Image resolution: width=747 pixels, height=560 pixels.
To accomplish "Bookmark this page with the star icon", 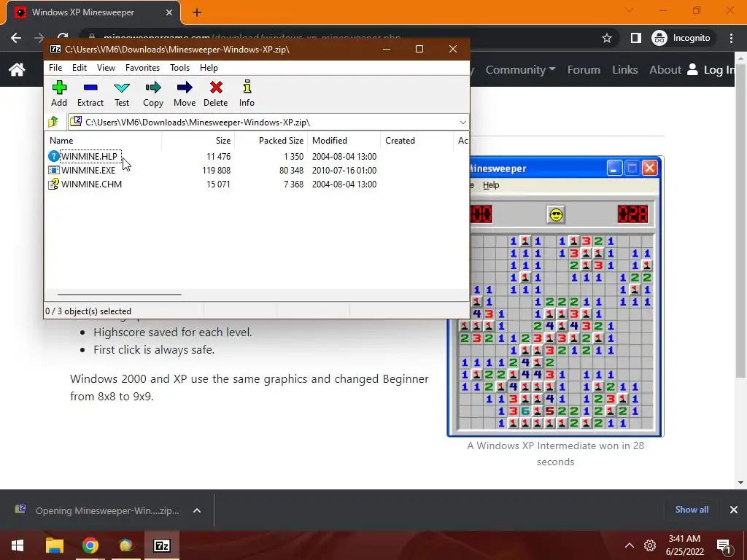I will pos(606,38).
